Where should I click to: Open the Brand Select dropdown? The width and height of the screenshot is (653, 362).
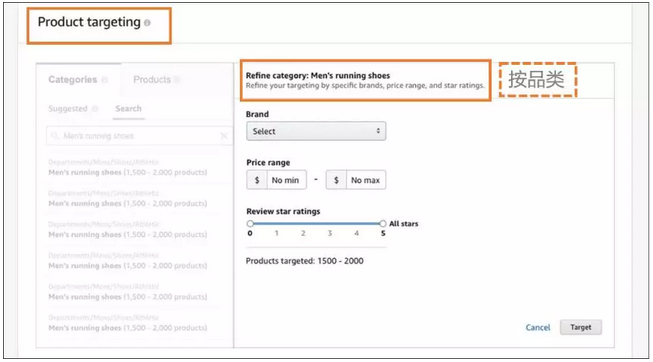pos(316,131)
